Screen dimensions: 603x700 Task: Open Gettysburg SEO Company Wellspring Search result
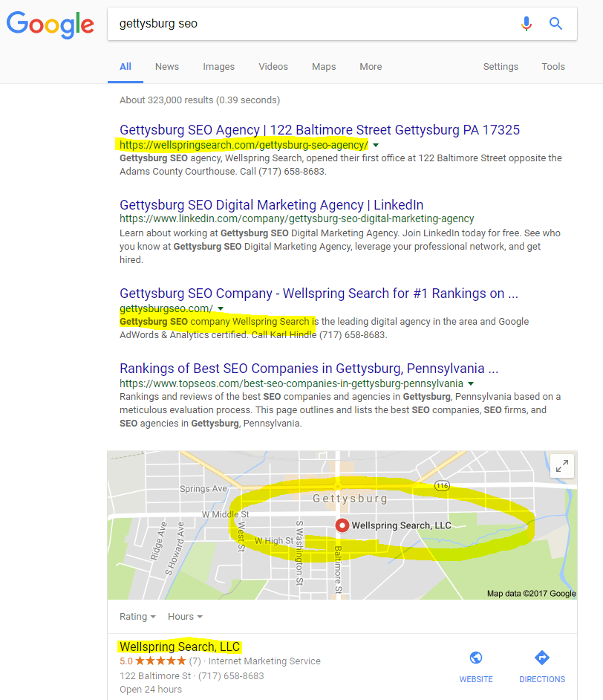(x=319, y=294)
